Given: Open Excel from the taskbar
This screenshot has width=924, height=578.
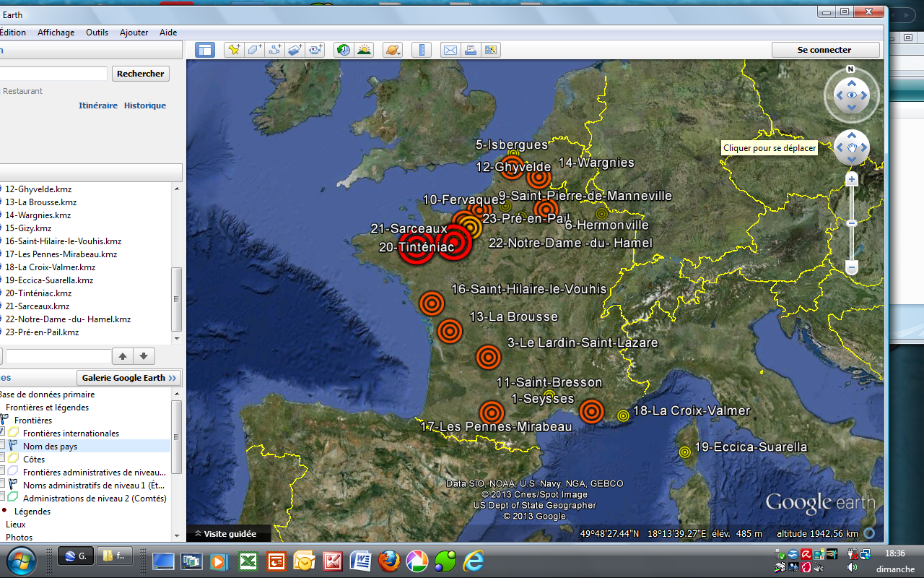Looking at the screenshot, I should (x=248, y=561).
